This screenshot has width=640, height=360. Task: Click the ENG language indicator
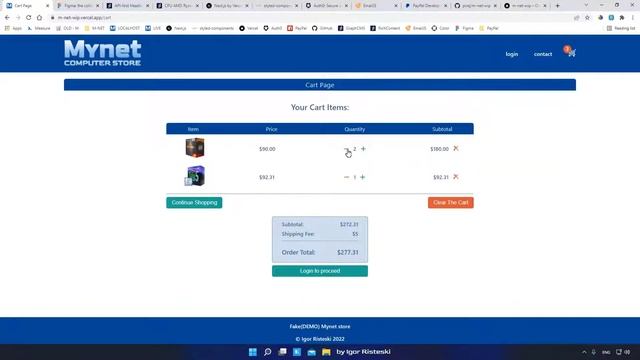point(606,352)
